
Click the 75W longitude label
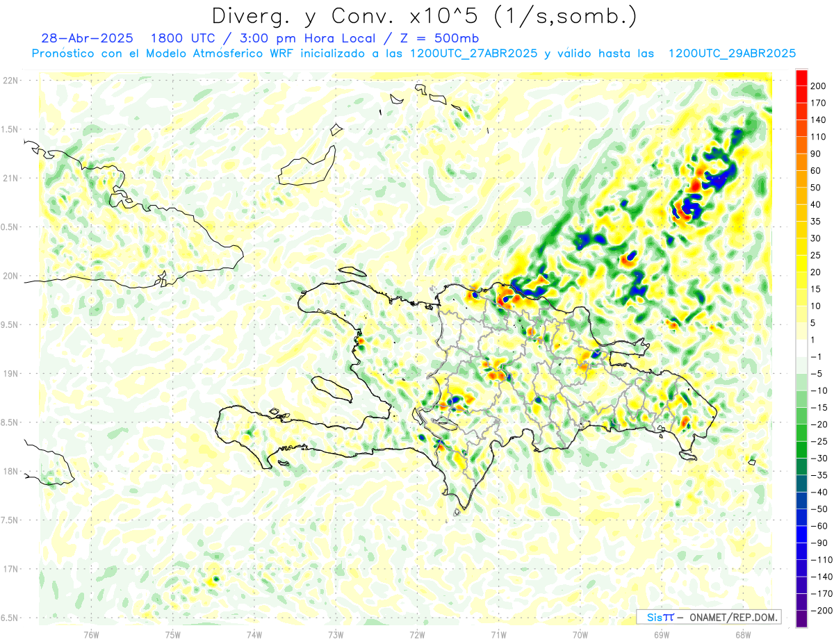pyautogui.click(x=173, y=634)
